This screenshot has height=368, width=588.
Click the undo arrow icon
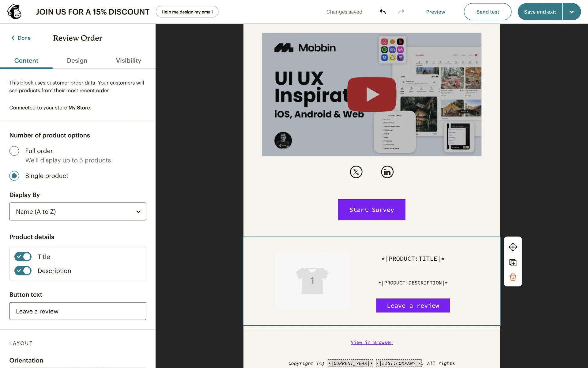pos(383,12)
